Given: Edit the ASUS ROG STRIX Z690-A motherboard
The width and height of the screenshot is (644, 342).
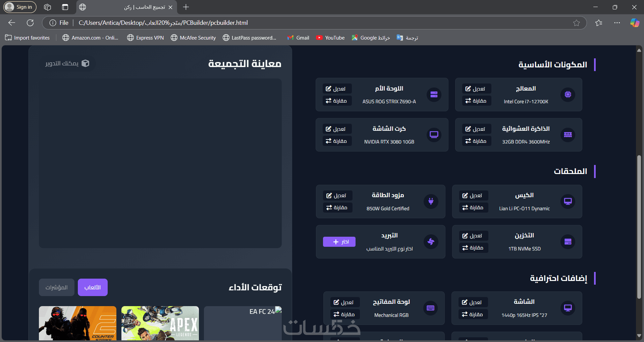Looking at the screenshot, I should coord(337,89).
